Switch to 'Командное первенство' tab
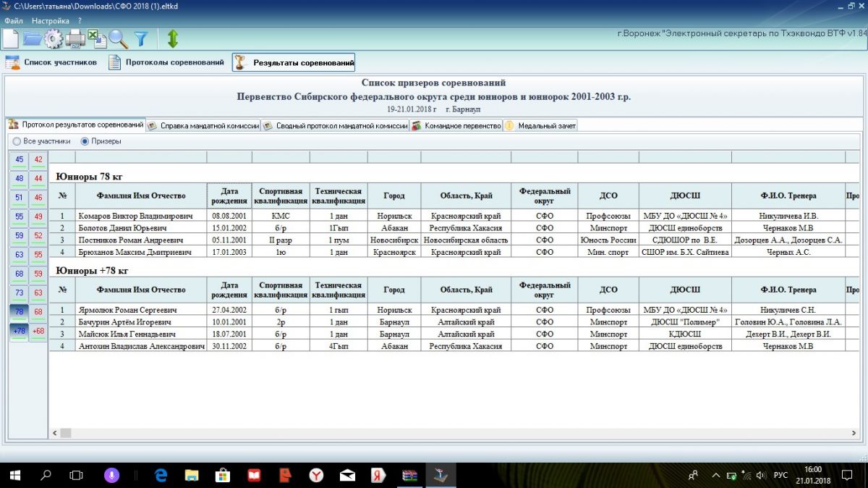The image size is (868, 488). 456,126
